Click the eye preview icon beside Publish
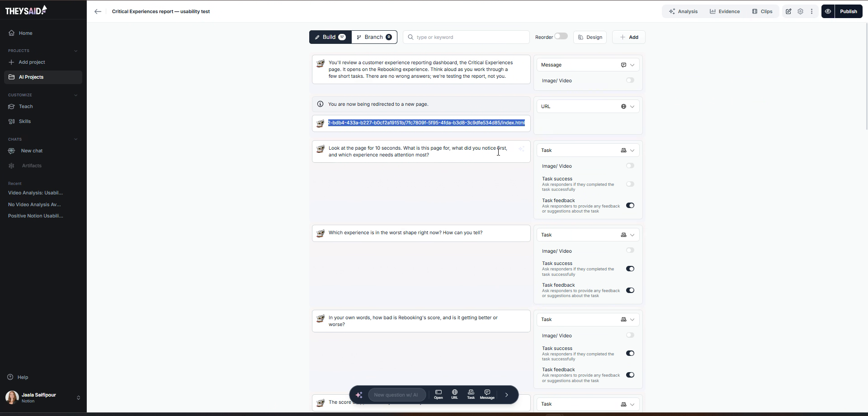The width and height of the screenshot is (868, 416). [828, 12]
